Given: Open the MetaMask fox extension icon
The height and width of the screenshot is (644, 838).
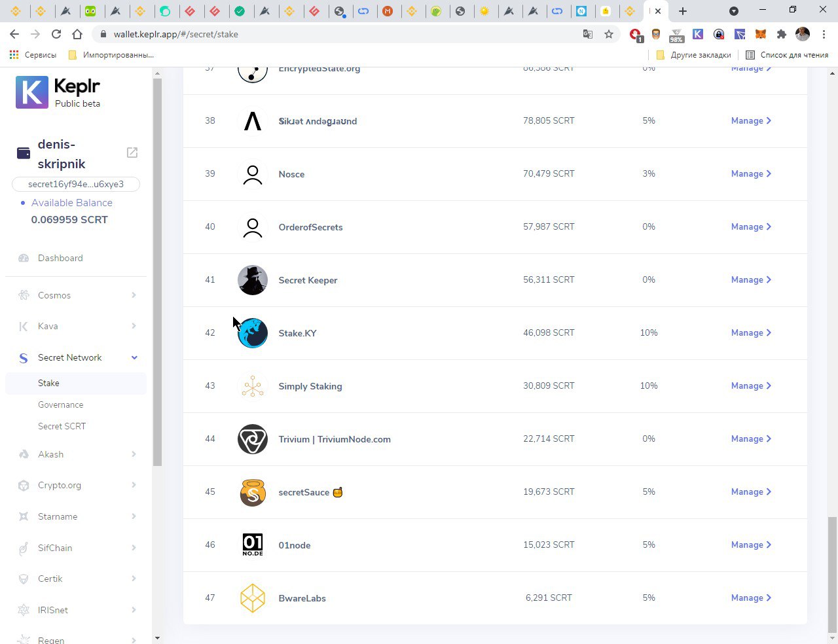Looking at the screenshot, I should point(760,34).
